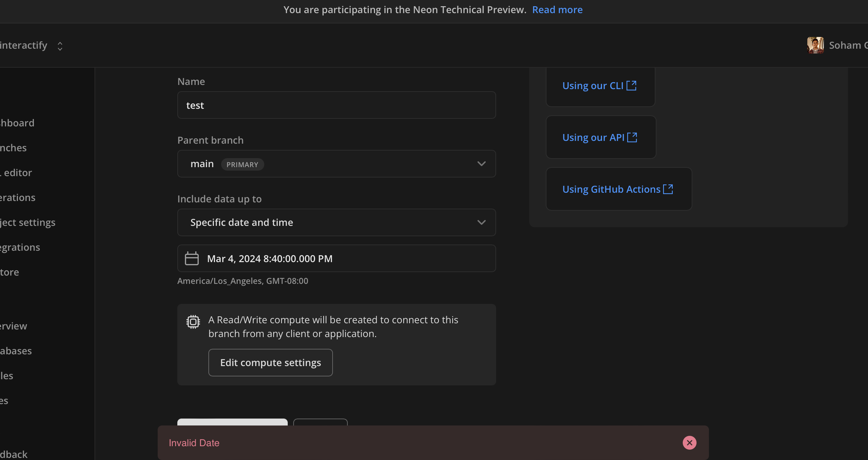Dismiss the Invalid Date error notification
Viewport: 868px width, 460px height.
[689, 443]
